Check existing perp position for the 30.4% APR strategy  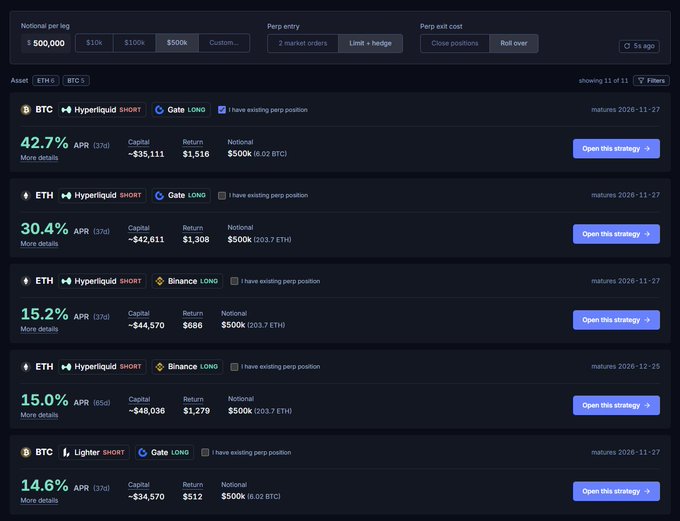coord(222,196)
